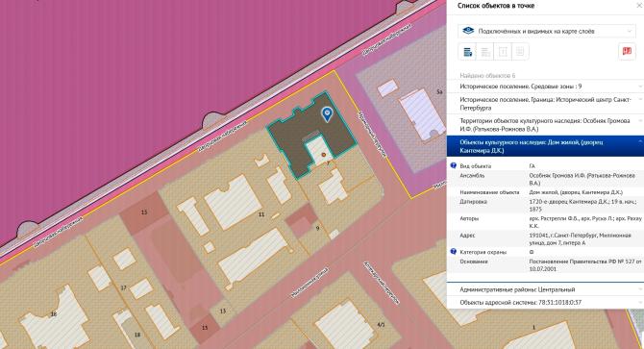The image size is (644, 349).
Task: Click the help icon next to Категория охраны
Action: click(453, 251)
